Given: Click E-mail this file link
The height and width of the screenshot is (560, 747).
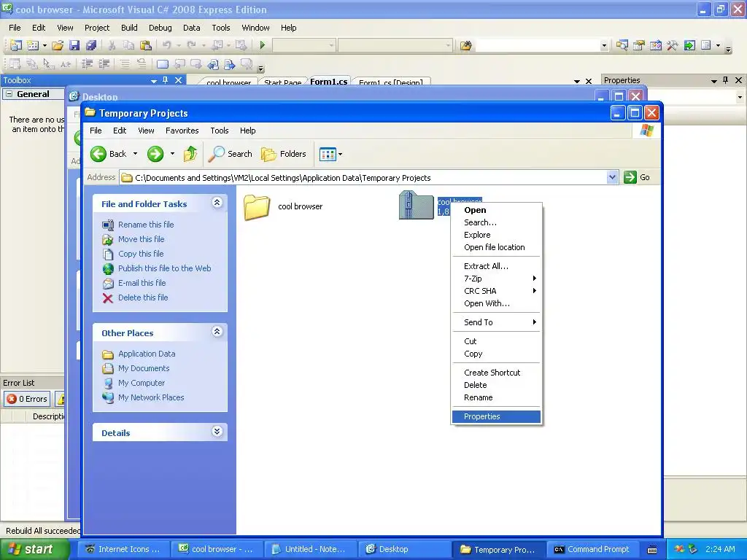Looking at the screenshot, I should (142, 283).
